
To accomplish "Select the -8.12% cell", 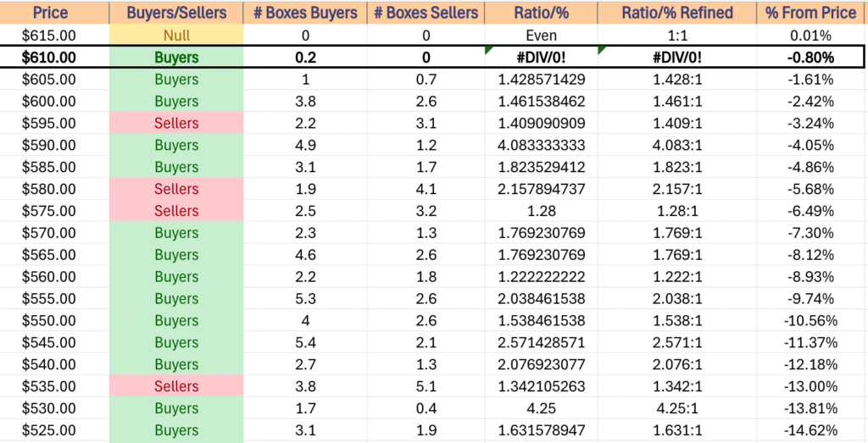I will (812, 255).
